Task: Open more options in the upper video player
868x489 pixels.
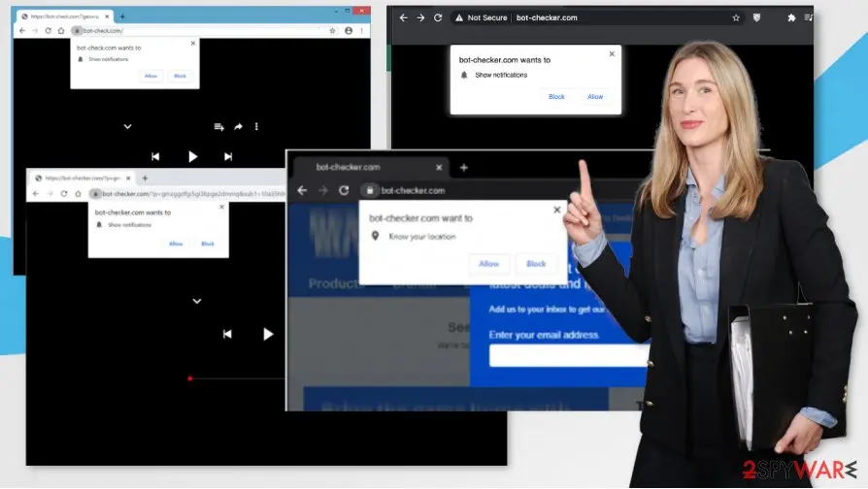Action: coord(256,127)
